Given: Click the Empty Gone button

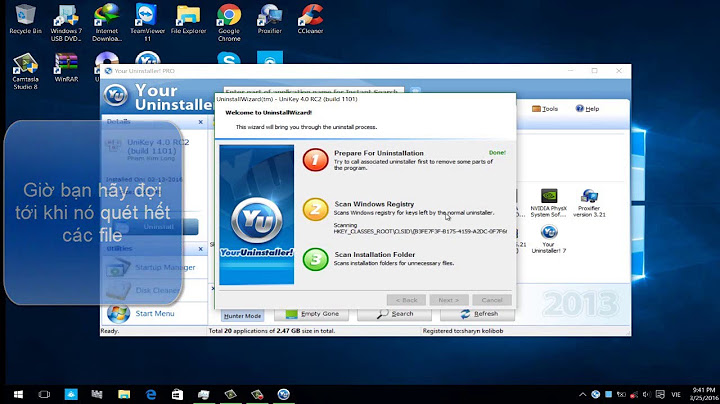Looking at the screenshot, I should (312, 314).
